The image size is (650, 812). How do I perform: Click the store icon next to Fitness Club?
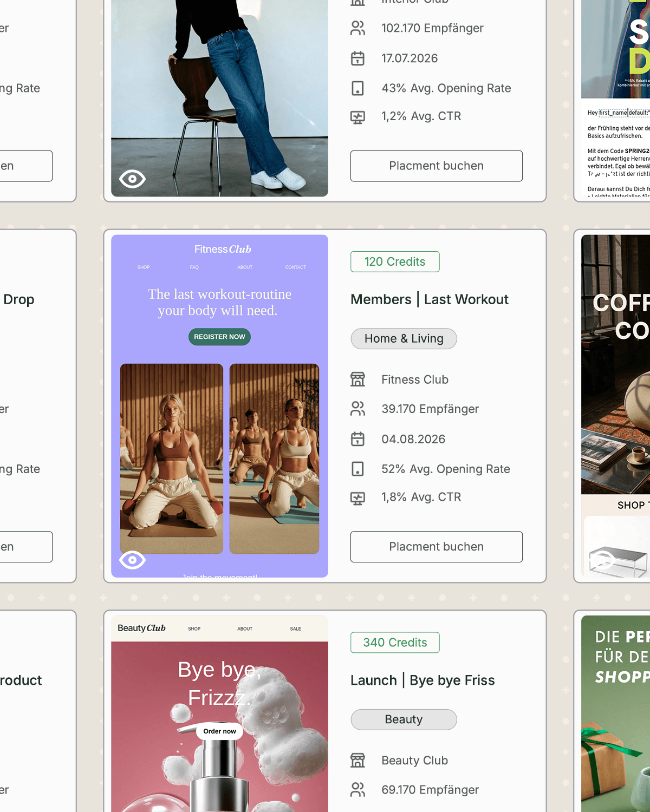pos(357,379)
